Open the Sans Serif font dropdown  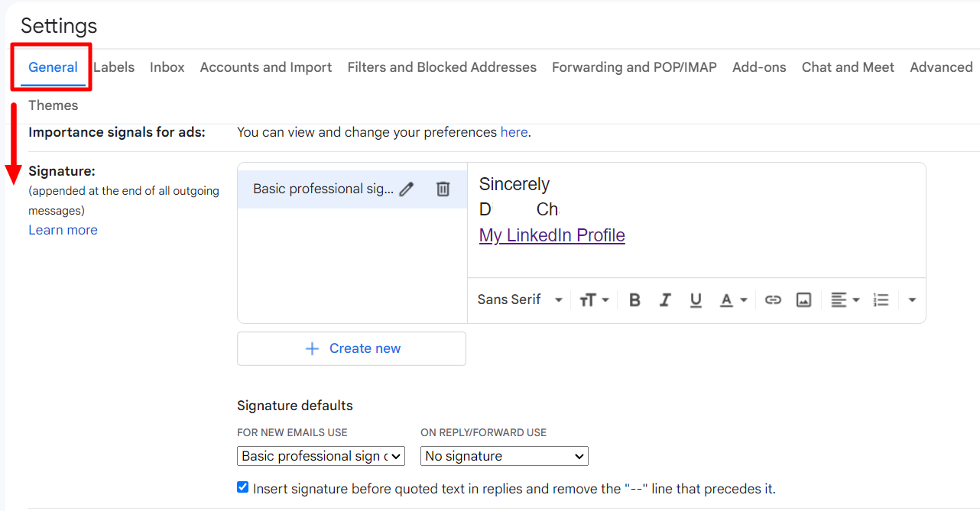[x=520, y=300]
